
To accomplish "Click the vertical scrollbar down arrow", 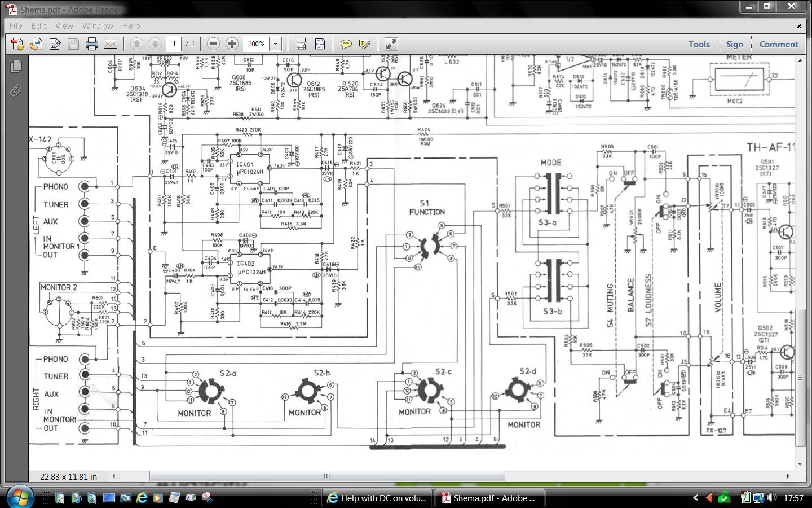I will click(800, 464).
